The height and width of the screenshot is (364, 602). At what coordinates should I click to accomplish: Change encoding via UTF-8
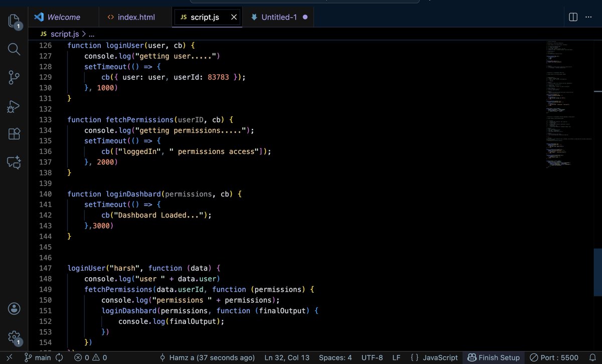[x=372, y=357]
